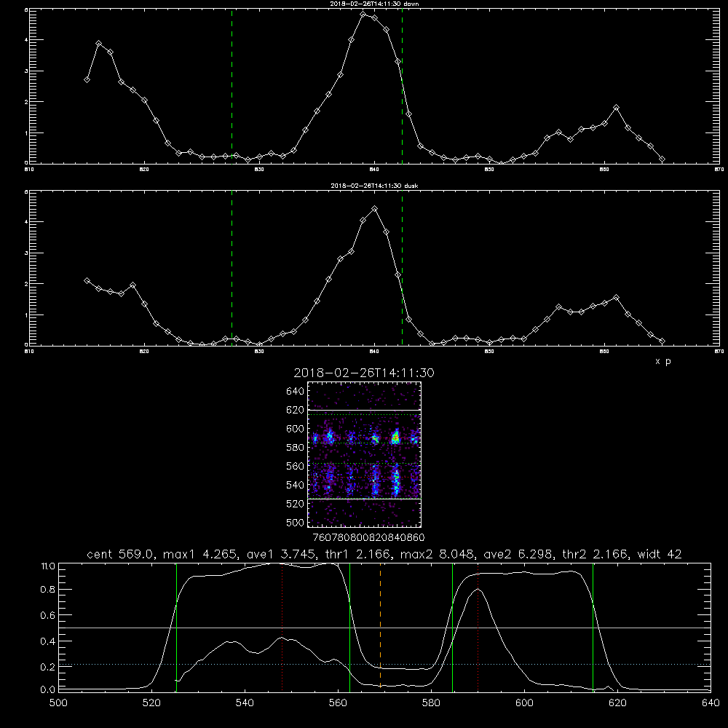Click the green vertical line near 585 in profile plot

(453, 627)
